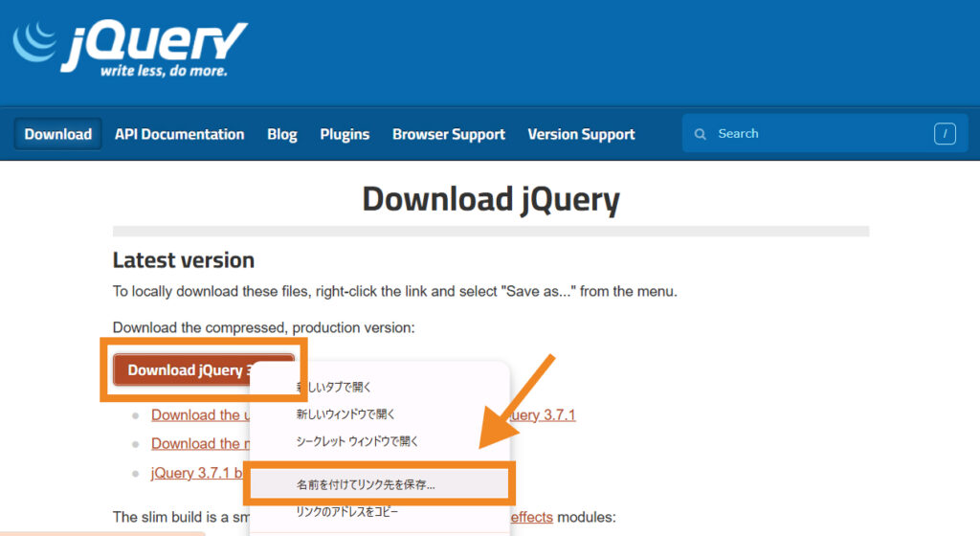980x536 pixels.
Task: Select 名前を付けてリンク先を保存 menu option
Action: [x=366, y=484]
